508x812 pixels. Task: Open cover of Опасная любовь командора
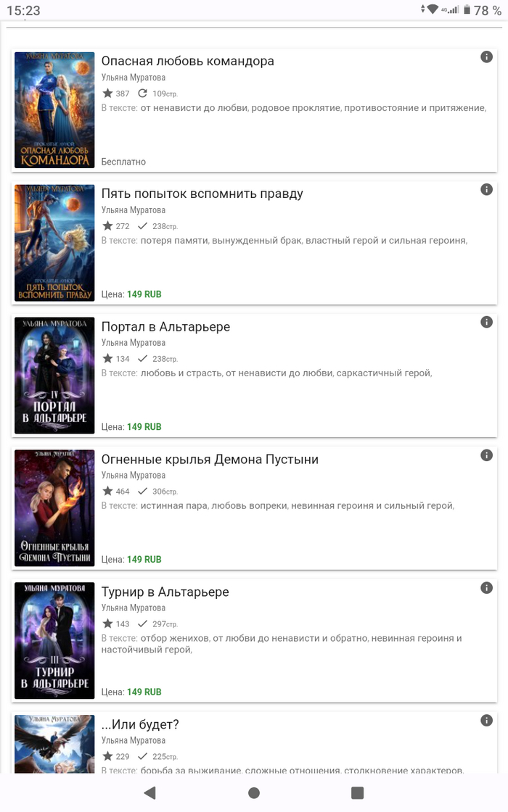coord(54,109)
